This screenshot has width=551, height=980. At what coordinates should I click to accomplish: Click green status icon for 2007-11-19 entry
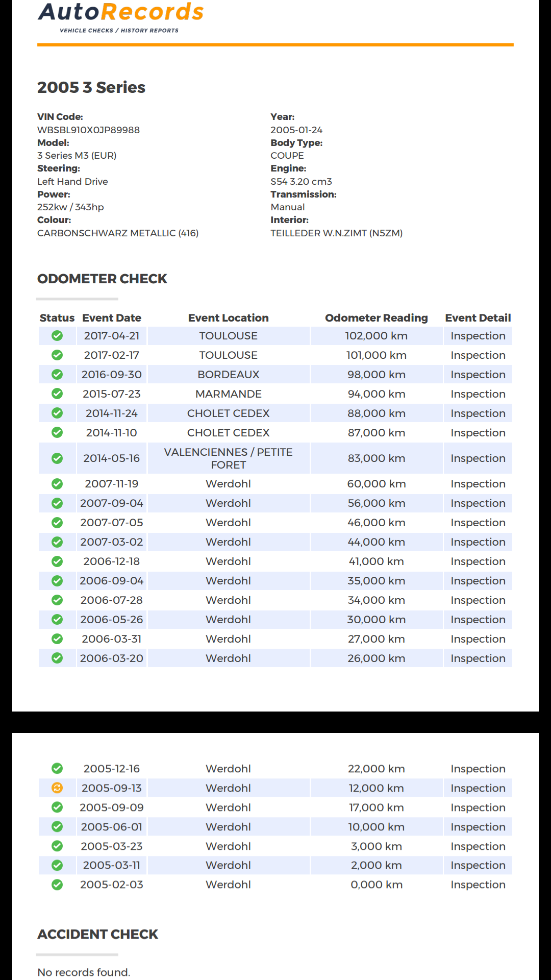click(57, 484)
